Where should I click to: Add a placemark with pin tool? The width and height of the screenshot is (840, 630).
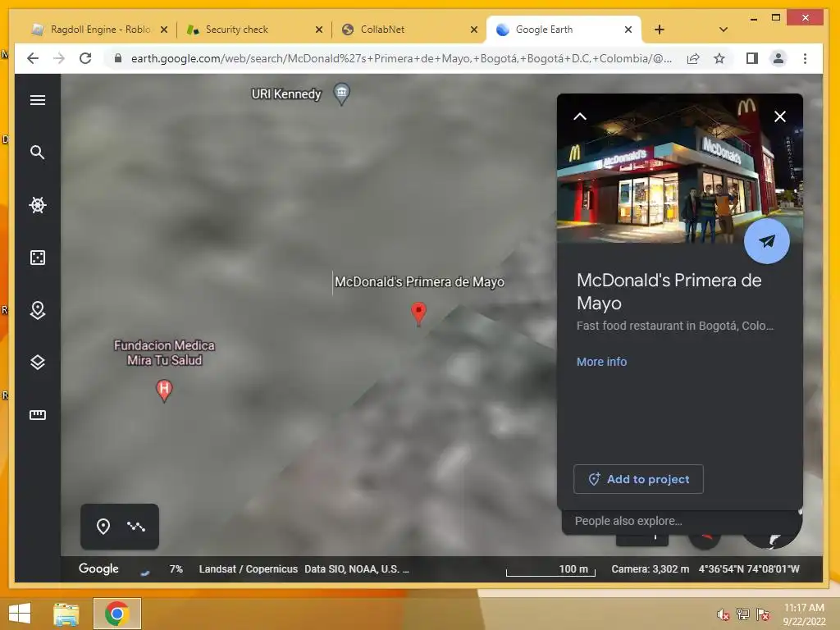click(x=103, y=527)
